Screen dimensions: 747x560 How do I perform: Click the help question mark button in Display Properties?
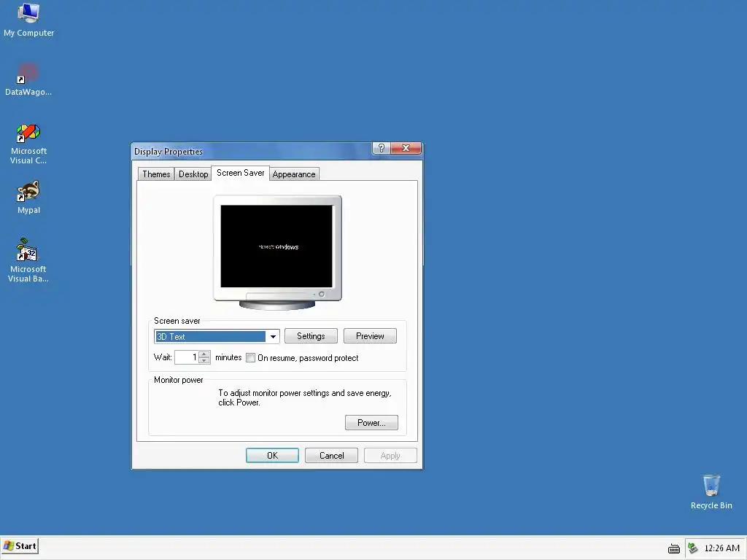pos(381,148)
